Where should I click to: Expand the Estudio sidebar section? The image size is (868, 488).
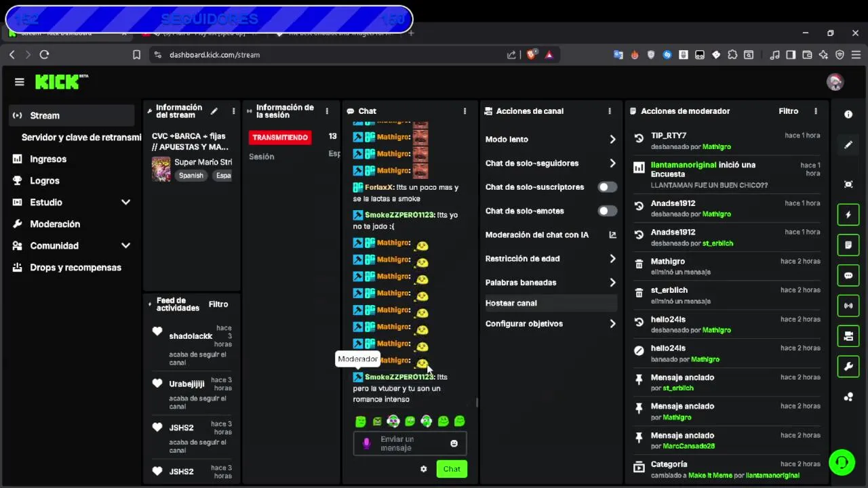point(71,202)
